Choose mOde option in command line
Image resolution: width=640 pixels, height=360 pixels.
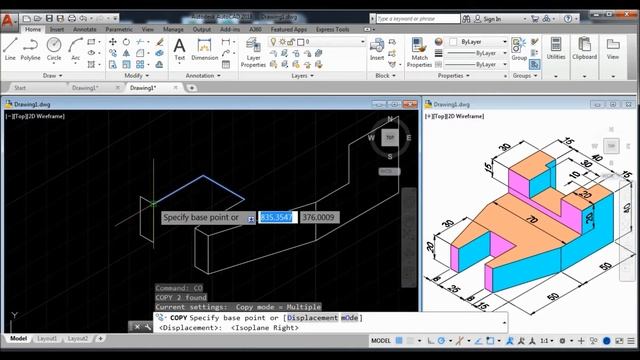pyautogui.click(x=349, y=318)
